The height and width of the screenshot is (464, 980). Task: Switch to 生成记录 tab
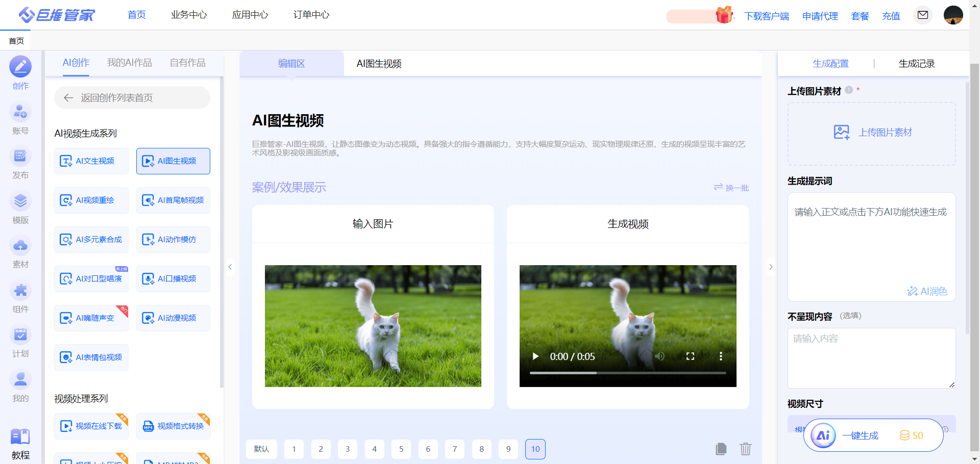tap(916, 64)
